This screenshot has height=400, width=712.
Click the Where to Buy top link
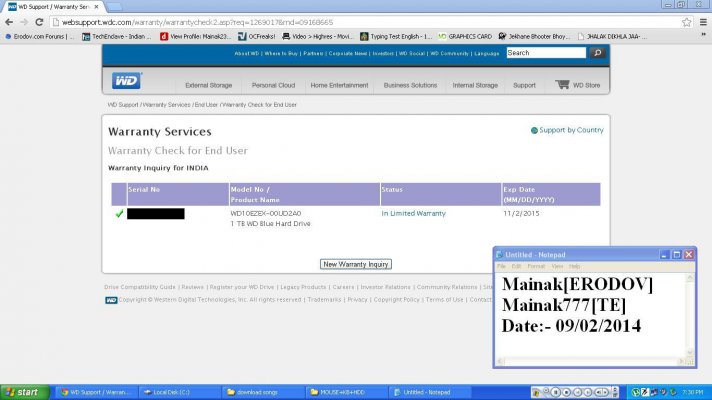(x=281, y=54)
